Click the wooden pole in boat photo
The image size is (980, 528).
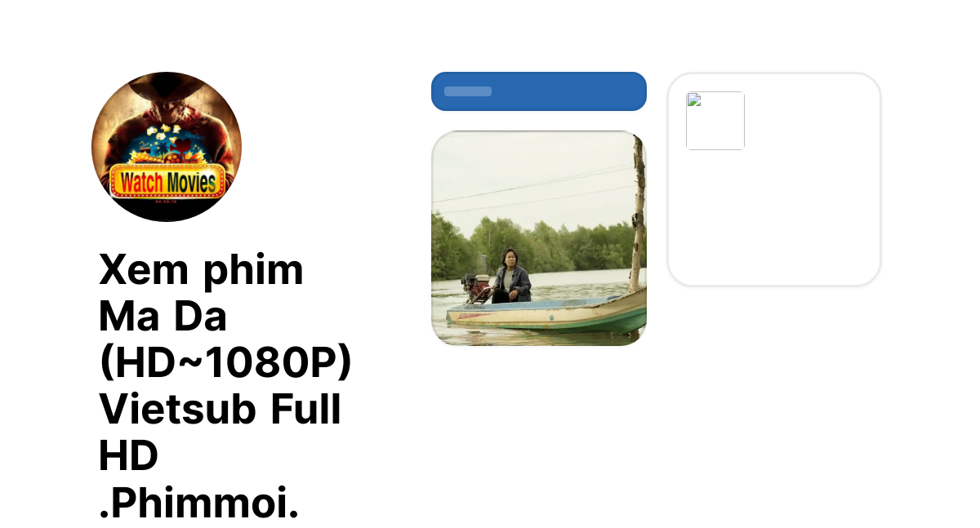tap(637, 211)
